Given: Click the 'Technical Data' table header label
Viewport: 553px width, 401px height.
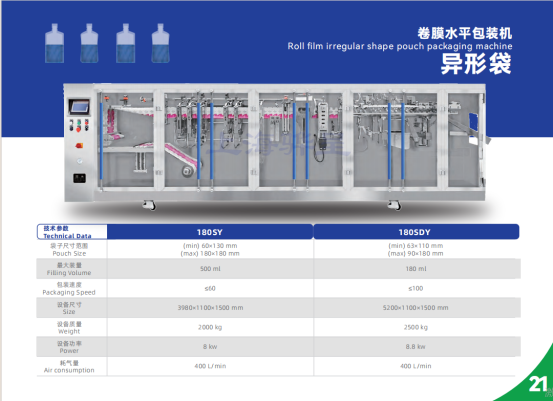Looking at the screenshot, I should 67,236.
